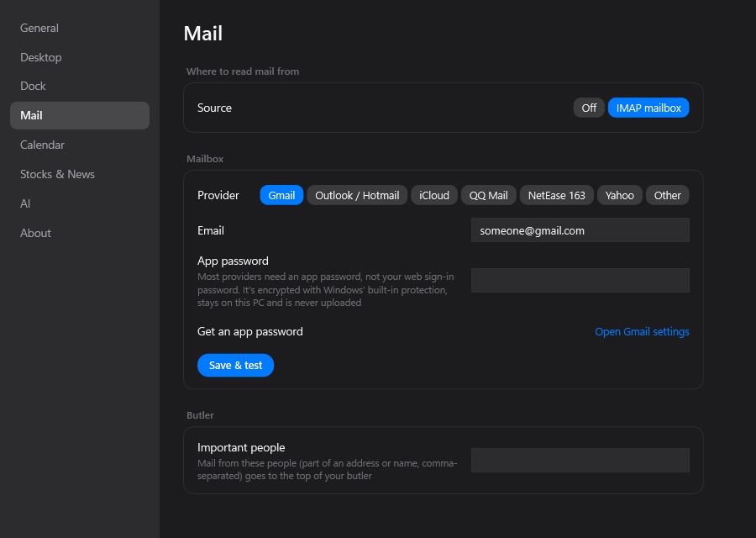Click the Butler section heading
The width and height of the screenshot is (756, 538).
coord(200,415)
